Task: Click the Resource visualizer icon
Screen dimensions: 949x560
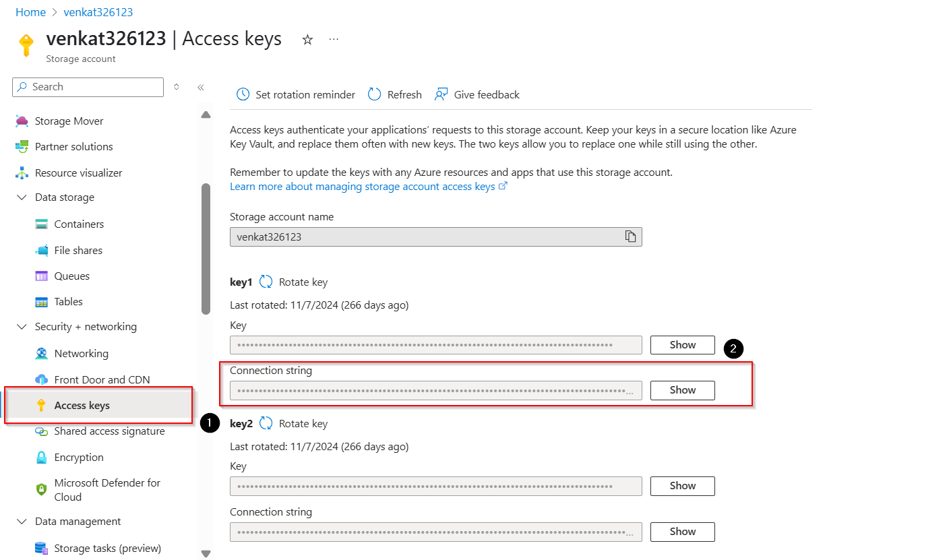Action: click(x=22, y=173)
